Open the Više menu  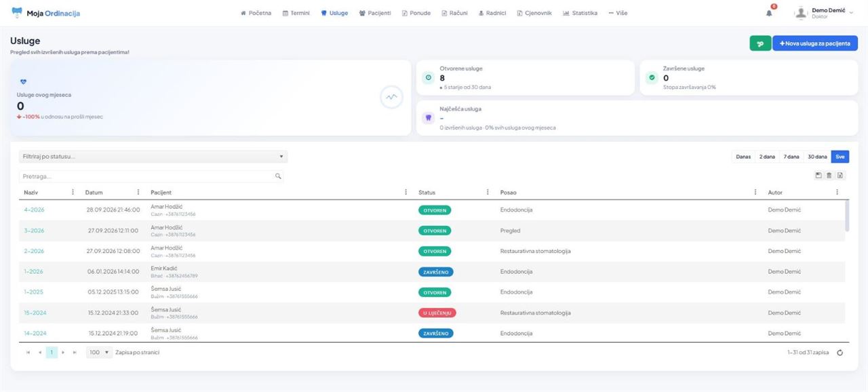pyautogui.click(x=618, y=13)
